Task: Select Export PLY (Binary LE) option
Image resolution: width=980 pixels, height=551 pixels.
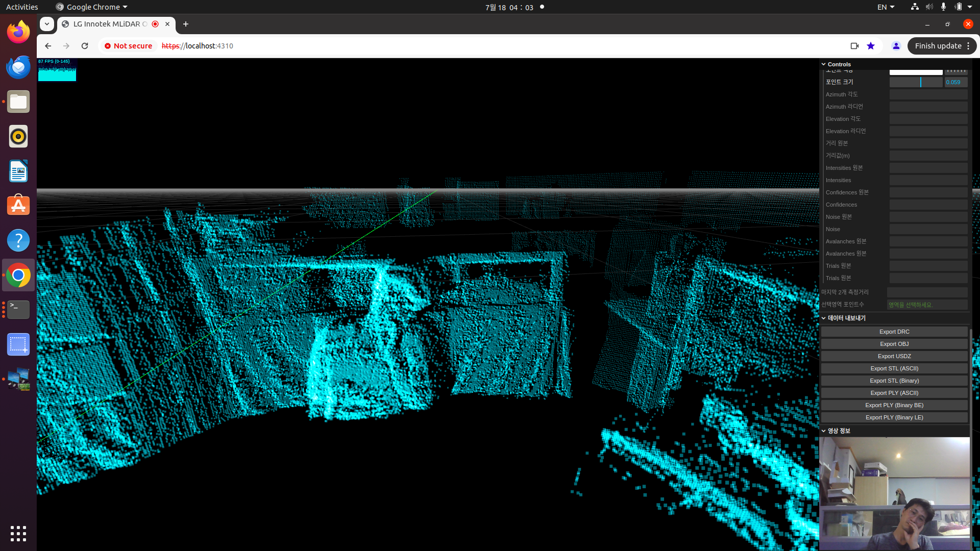Action: point(894,417)
